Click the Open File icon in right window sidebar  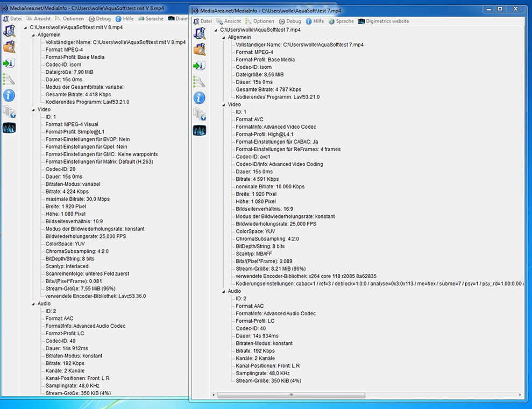pyautogui.click(x=199, y=33)
